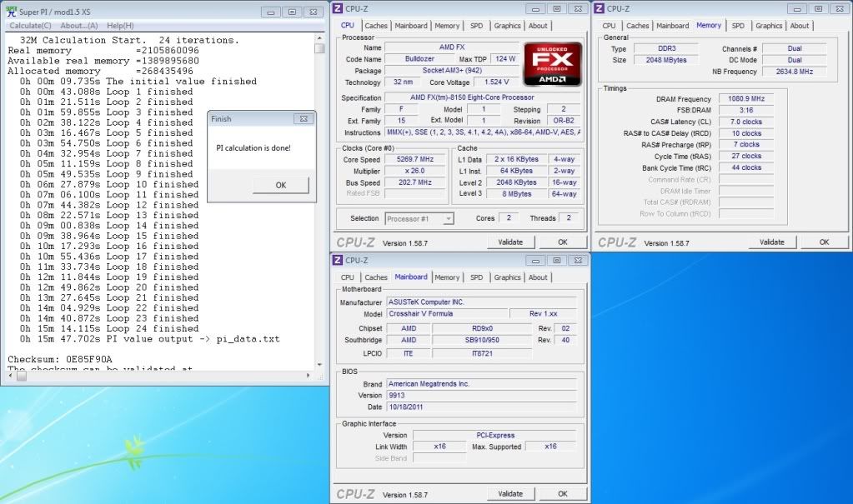
Task: Click CPU-Z icon in the Mainboard window title bar
Action: (339, 260)
